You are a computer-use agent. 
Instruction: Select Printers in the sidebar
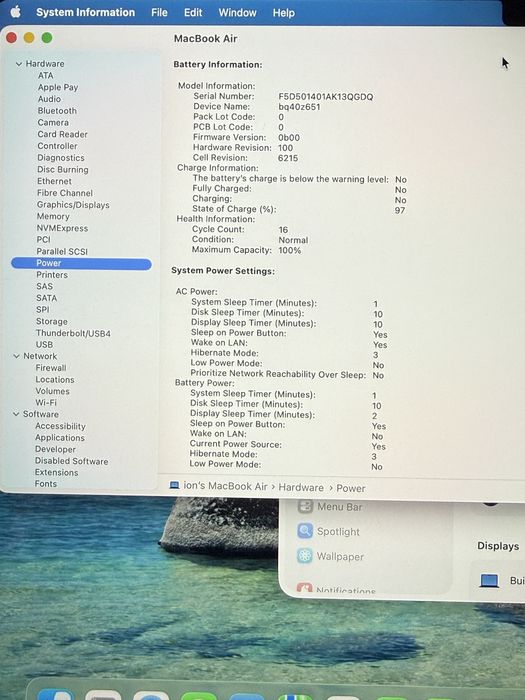[x=52, y=275]
